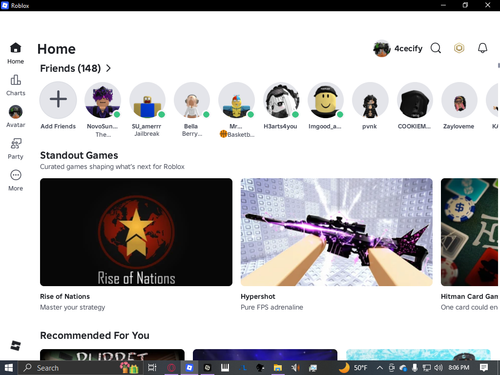The width and height of the screenshot is (500, 375).
Task: Select friend pvnk avatar
Action: pos(370,100)
